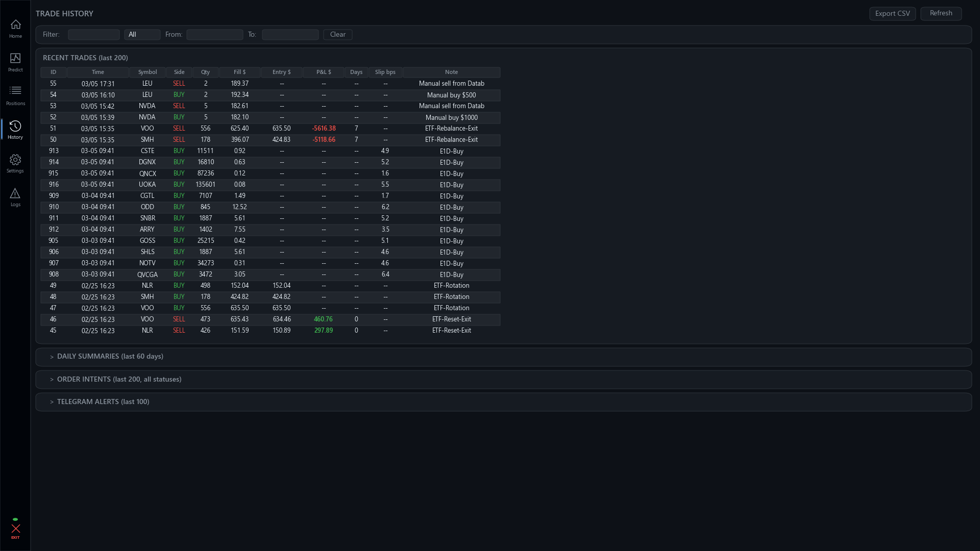980x551 pixels.
Task: Click the P&L $ column header
Action: 323,72
